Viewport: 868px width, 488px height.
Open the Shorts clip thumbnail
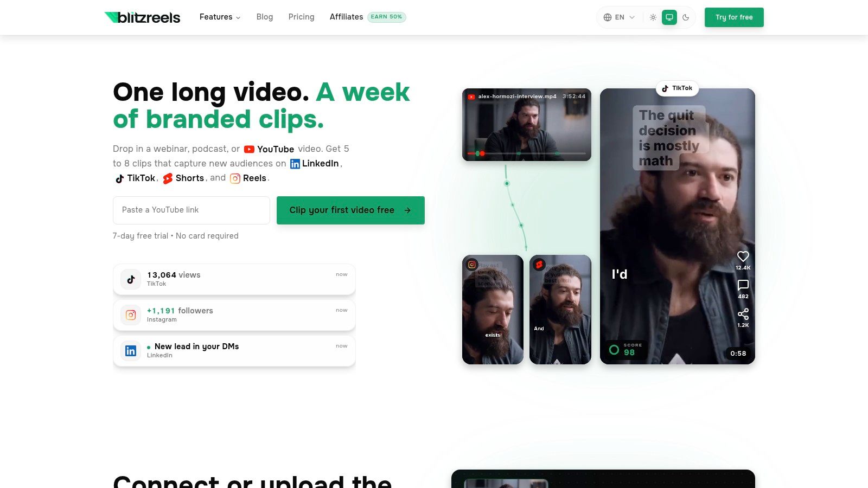(560, 310)
